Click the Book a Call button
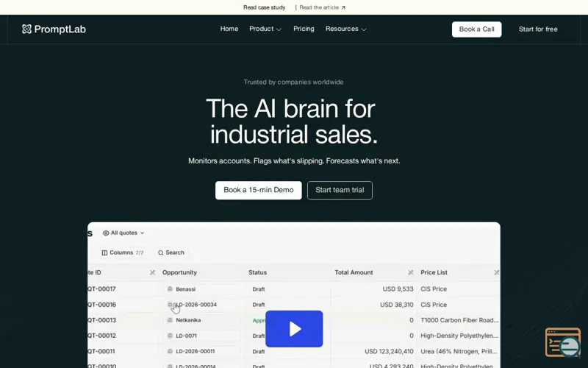The image size is (588, 368). pyautogui.click(x=476, y=29)
